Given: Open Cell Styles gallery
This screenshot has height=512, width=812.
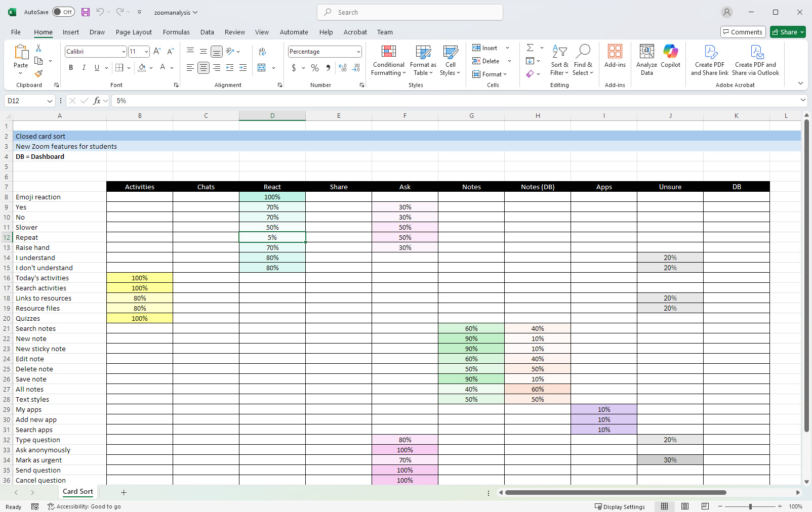Looking at the screenshot, I should point(450,60).
